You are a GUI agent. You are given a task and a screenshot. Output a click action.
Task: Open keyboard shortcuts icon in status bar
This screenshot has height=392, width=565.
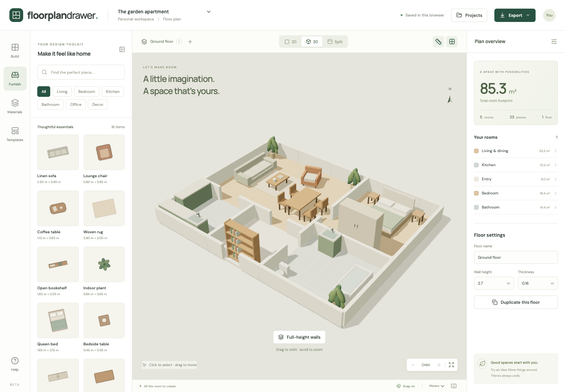point(454,386)
